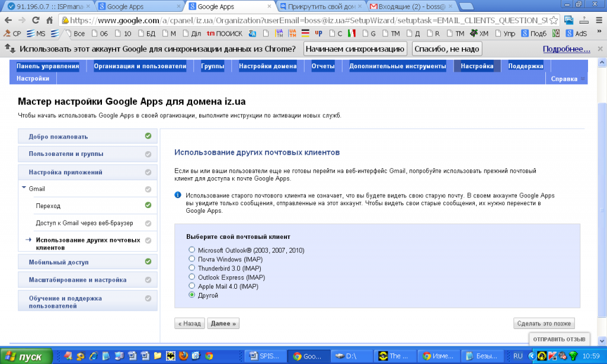Go to the Переход step under Gmail

[48, 206]
